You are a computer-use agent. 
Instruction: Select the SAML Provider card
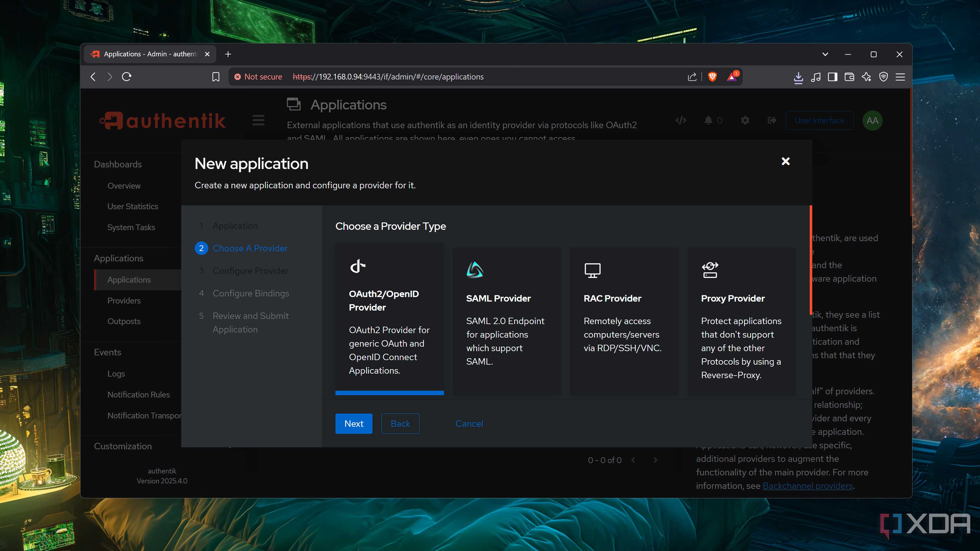[506, 321]
